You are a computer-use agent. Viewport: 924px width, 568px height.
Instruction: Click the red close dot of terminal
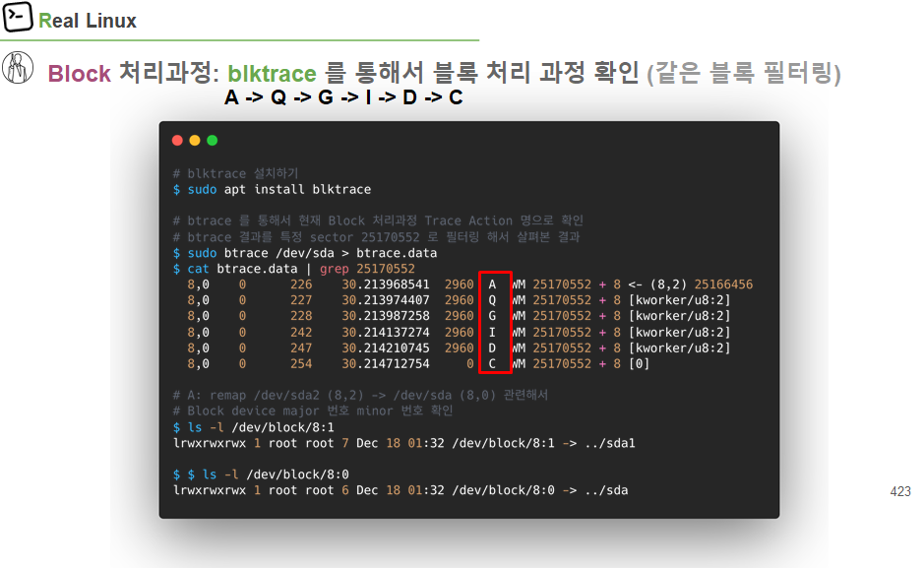tap(177, 140)
